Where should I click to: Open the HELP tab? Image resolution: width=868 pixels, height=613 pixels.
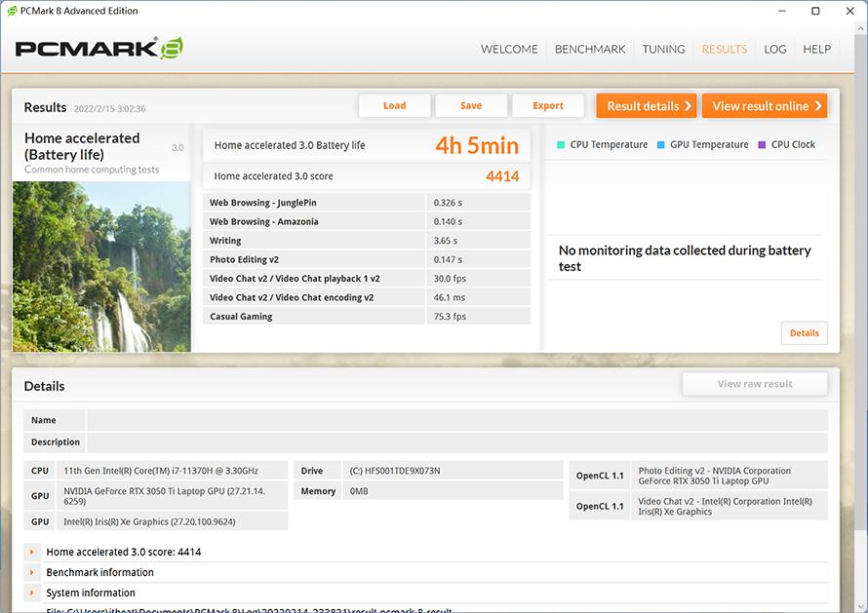817,50
